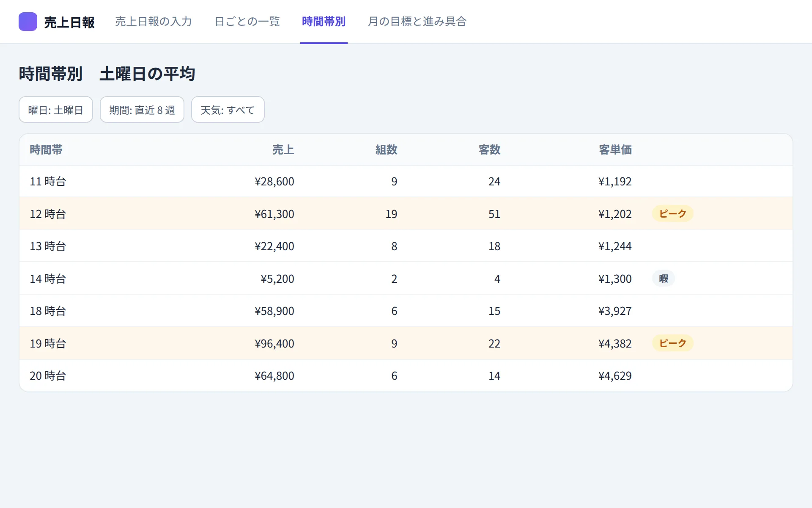The width and height of the screenshot is (812, 508).
Task: Select the 19 時台 row label
Action: (48, 344)
